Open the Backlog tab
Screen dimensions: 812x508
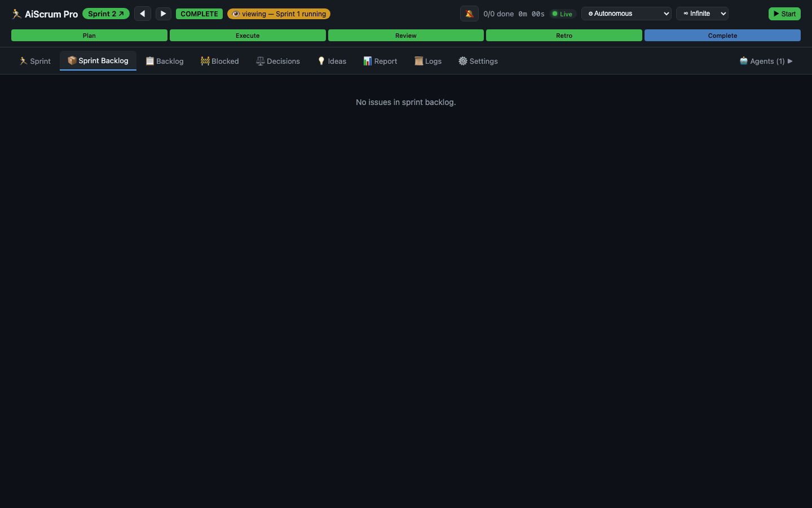165,61
